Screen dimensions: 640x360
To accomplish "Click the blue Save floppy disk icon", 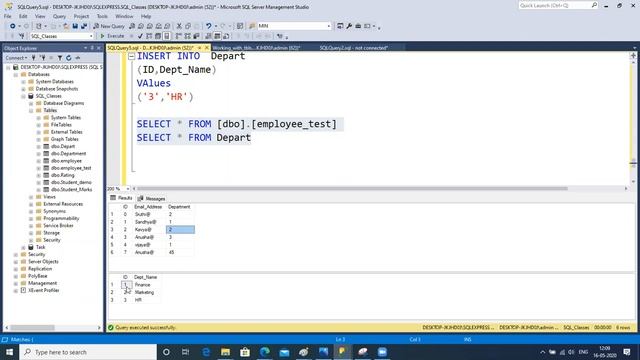I will click(x=75, y=26).
